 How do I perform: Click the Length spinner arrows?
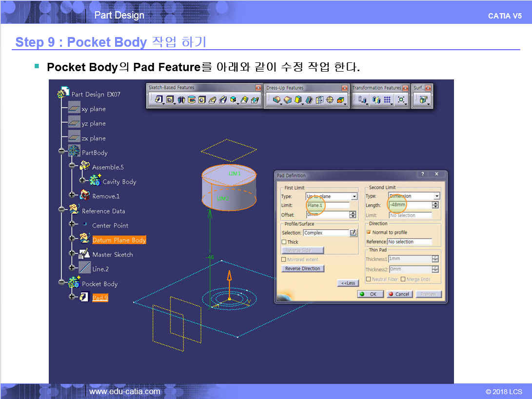[x=435, y=205]
